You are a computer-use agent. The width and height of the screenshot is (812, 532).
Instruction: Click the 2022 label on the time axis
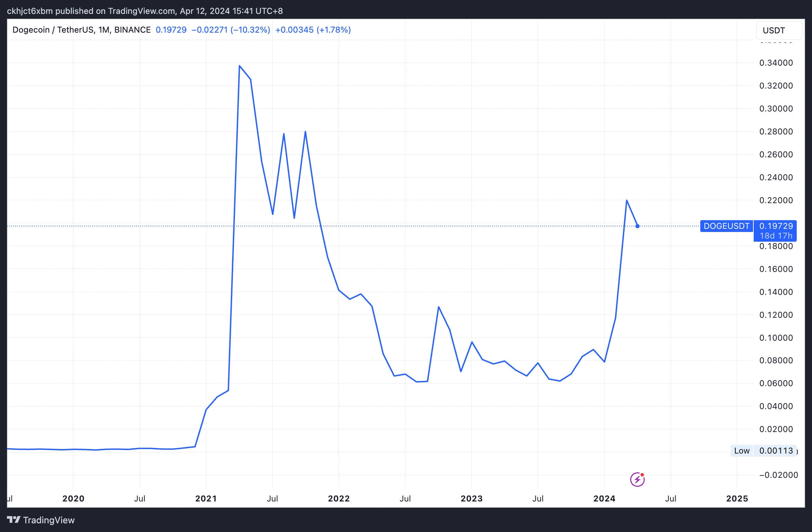339,499
